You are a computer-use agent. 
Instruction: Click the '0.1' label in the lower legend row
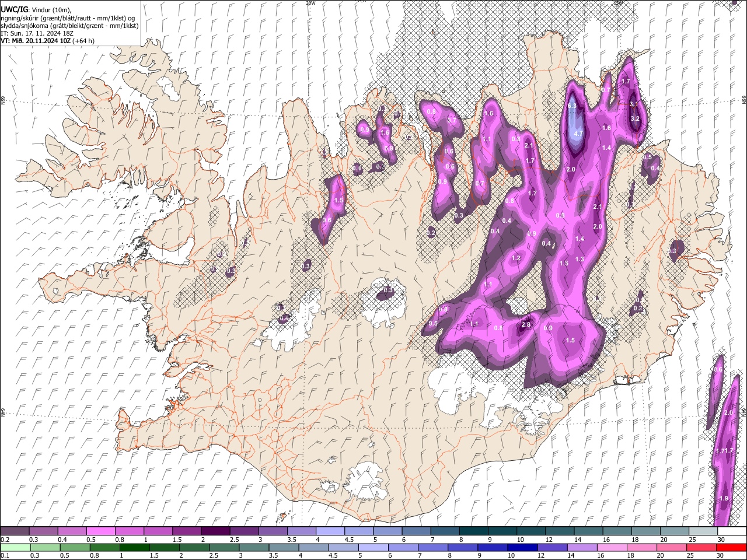[4, 555]
